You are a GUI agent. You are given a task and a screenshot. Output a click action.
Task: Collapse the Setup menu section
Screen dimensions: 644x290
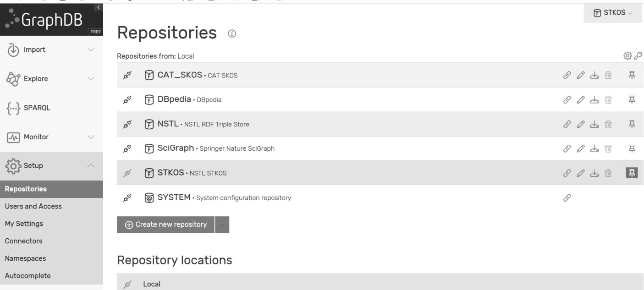click(51, 165)
